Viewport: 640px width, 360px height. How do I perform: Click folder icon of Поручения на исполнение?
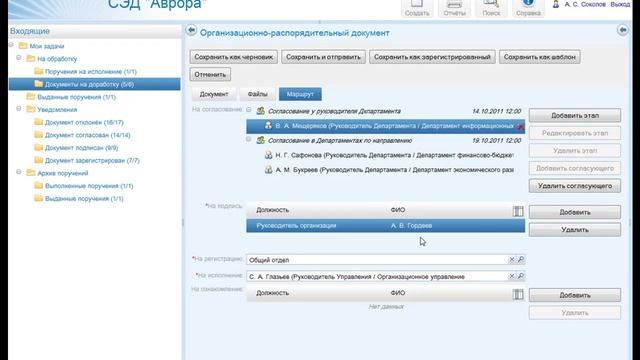click(x=38, y=71)
